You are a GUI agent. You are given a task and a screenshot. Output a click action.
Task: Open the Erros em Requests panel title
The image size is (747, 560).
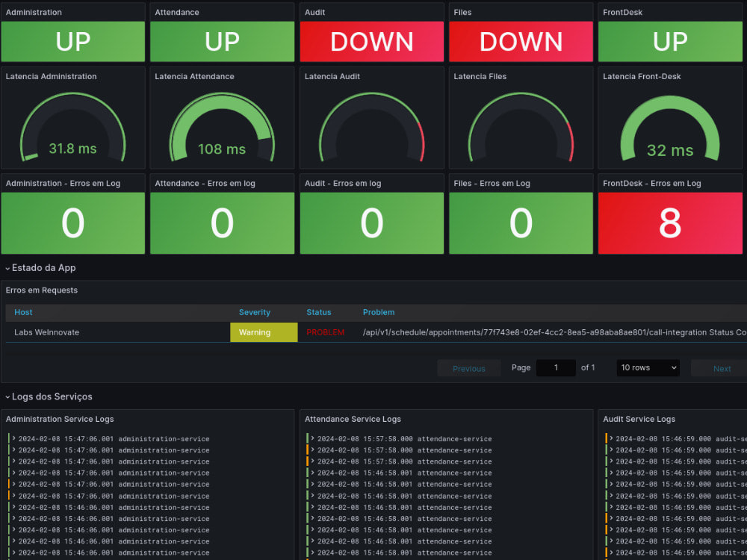pyautogui.click(x=41, y=290)
